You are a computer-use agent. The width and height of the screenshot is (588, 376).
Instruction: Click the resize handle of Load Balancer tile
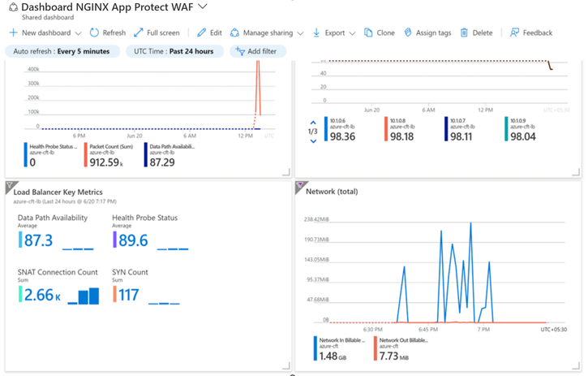[286, 365]
